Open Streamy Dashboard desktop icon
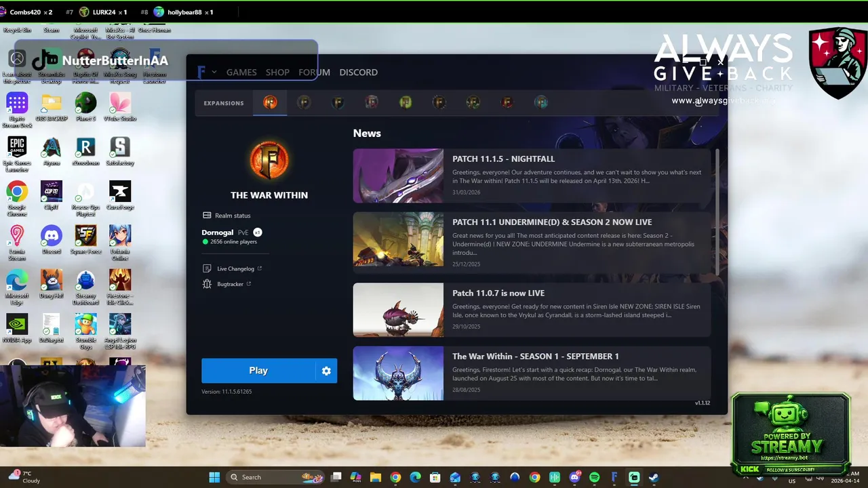Viewport: 868px width, 488px height. click(85, 287)
